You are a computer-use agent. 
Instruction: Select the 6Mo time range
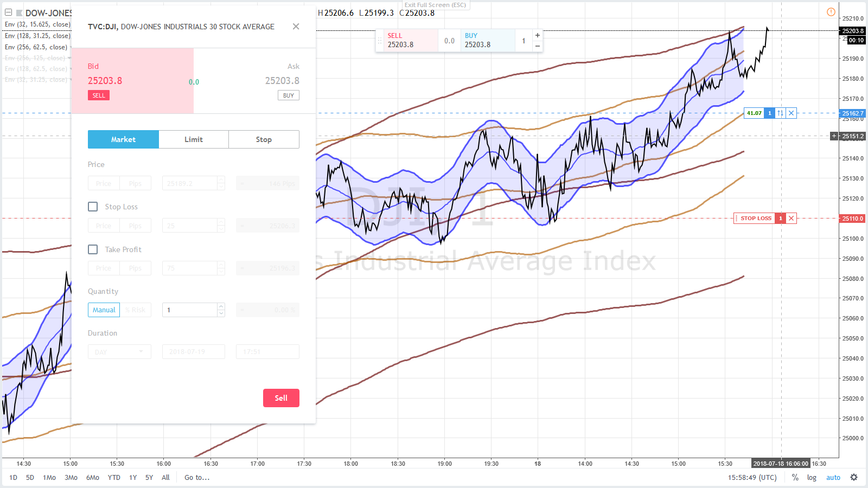tap(93, 478)
